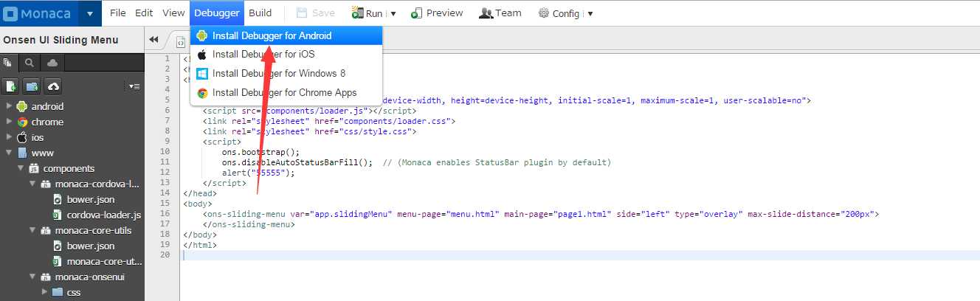Open bower.json under monaca-cordova-l...
The image size is (980, 301).
click(91, 199)
